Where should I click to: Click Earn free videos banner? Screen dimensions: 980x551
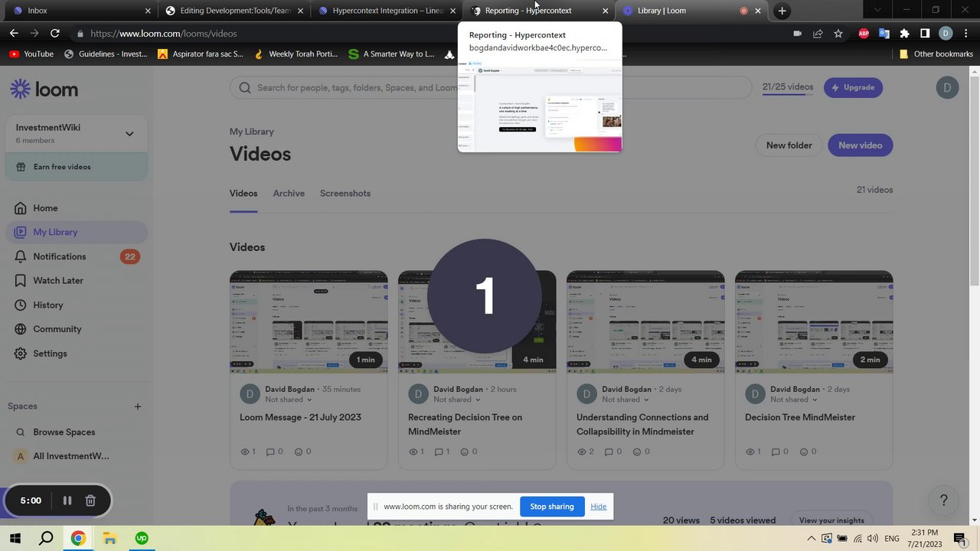[75, 167]
